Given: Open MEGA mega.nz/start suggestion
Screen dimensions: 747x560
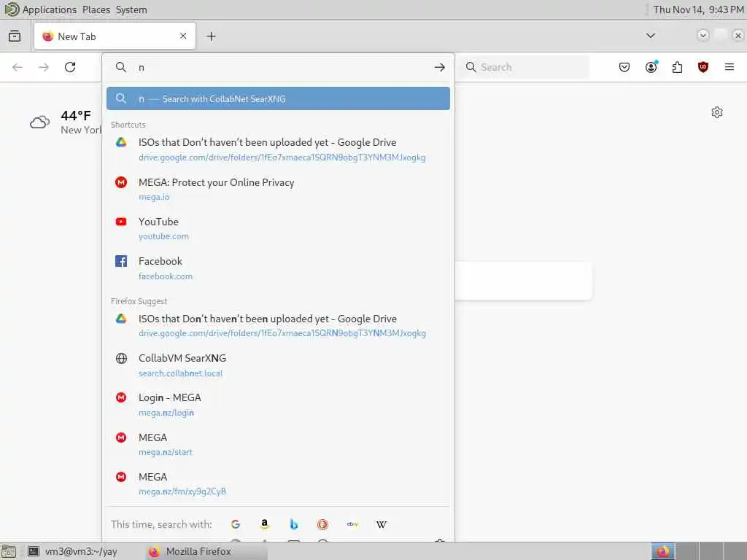Looking at the screenshot, I should point(278,444).
